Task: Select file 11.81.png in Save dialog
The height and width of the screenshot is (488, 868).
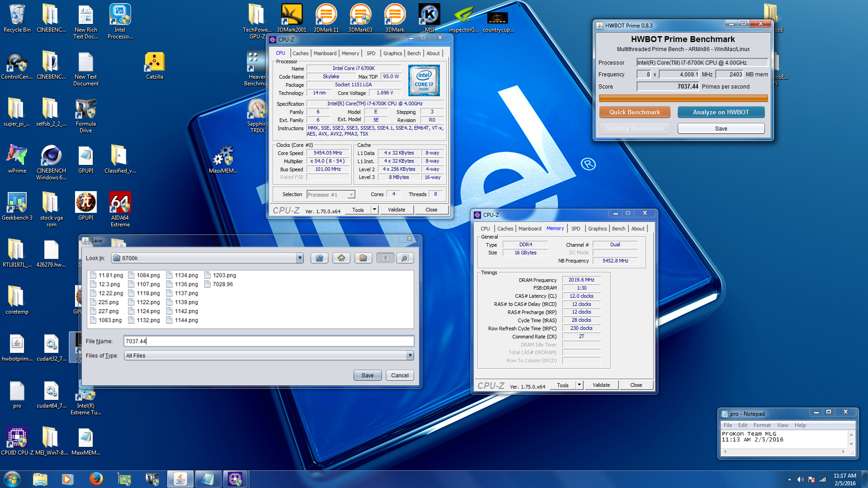Action: click(x=107, y=275)
